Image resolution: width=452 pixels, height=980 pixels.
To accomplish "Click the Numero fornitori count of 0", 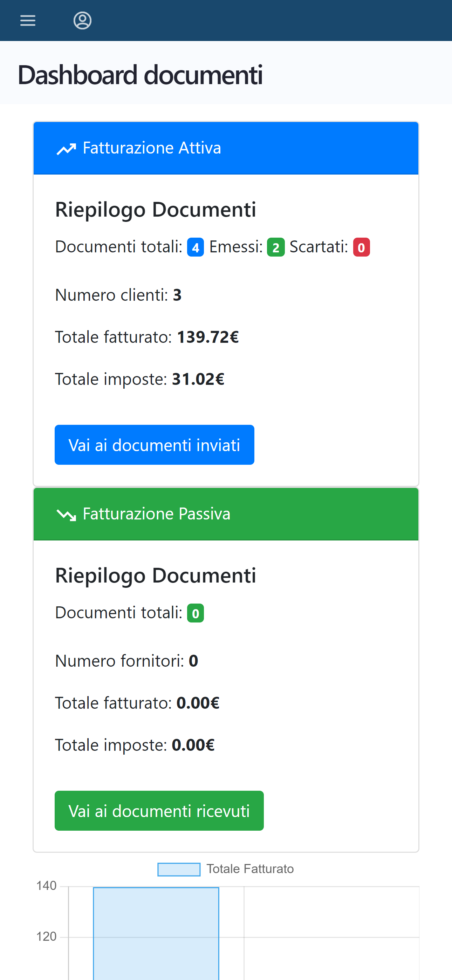I will (x=193, y=661).
